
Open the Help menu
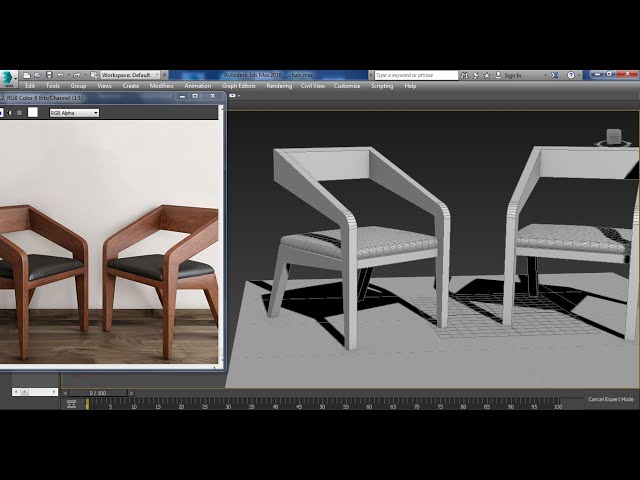pos(410,86)
